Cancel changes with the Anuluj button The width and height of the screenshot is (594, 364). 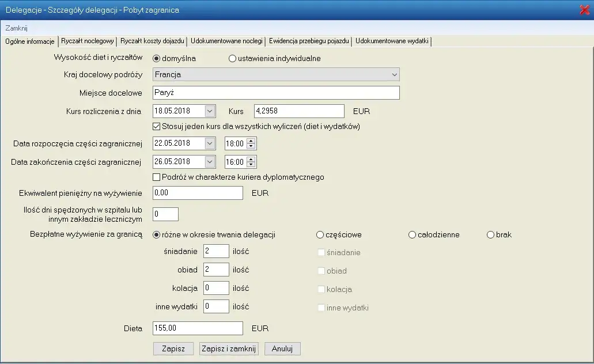click(x=282, y=348)
